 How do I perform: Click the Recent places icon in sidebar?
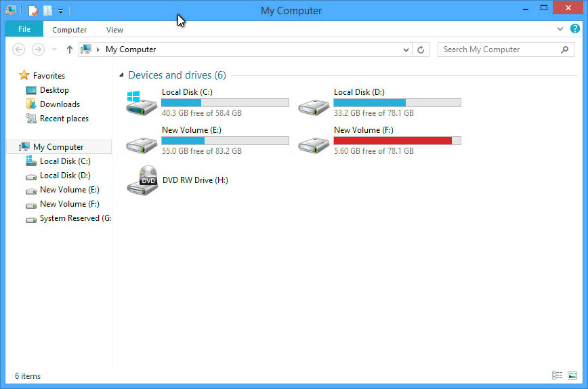coord(30,118)
